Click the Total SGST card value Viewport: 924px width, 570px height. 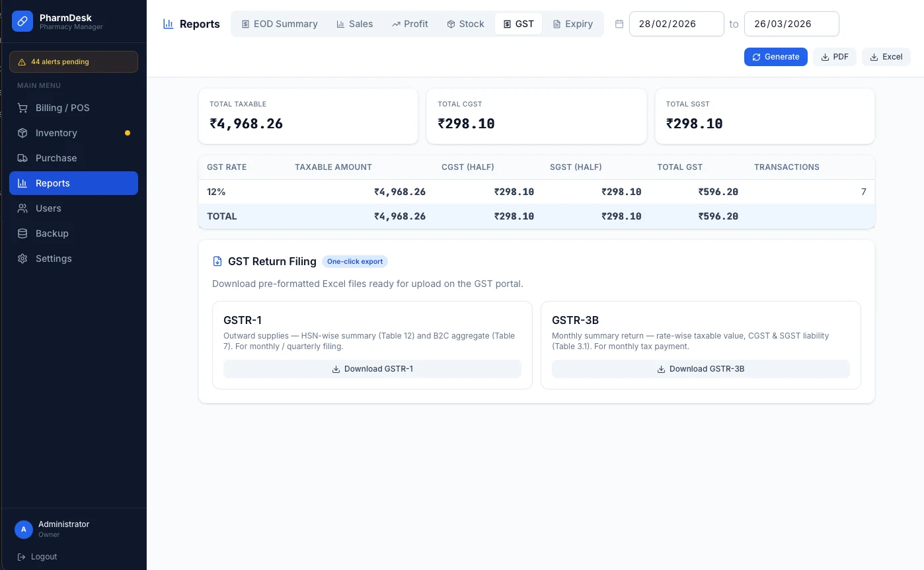tap(695, 124)
